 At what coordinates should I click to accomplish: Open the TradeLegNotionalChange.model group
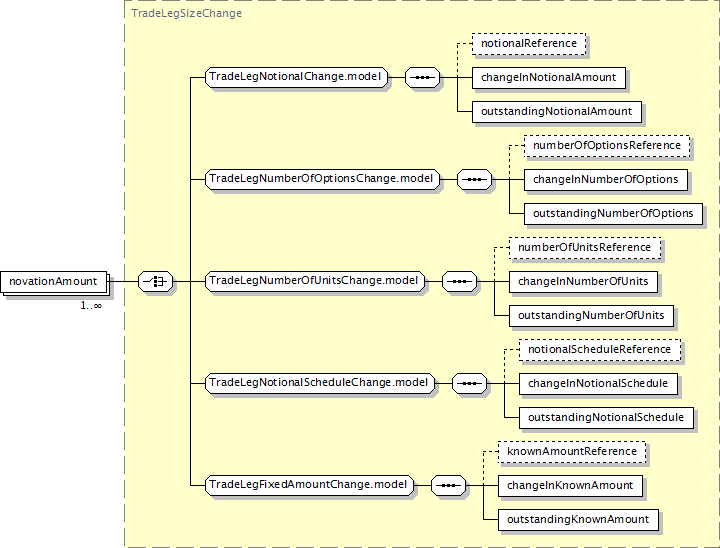298,77
